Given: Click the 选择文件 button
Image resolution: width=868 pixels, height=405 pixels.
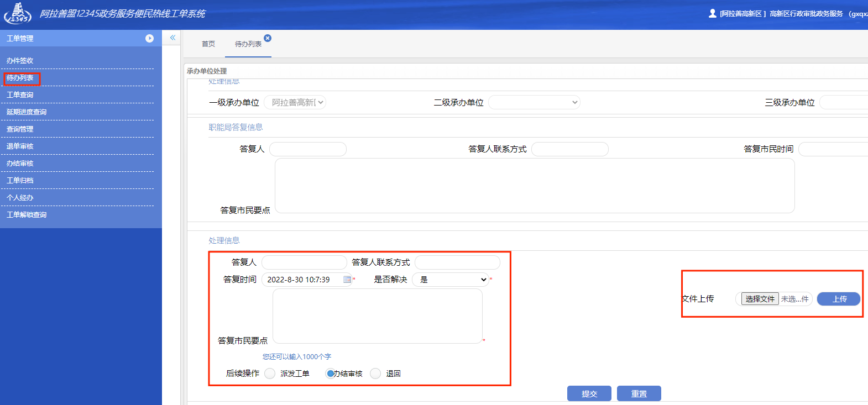Looking at the screenshot, I should pos(760,299).
